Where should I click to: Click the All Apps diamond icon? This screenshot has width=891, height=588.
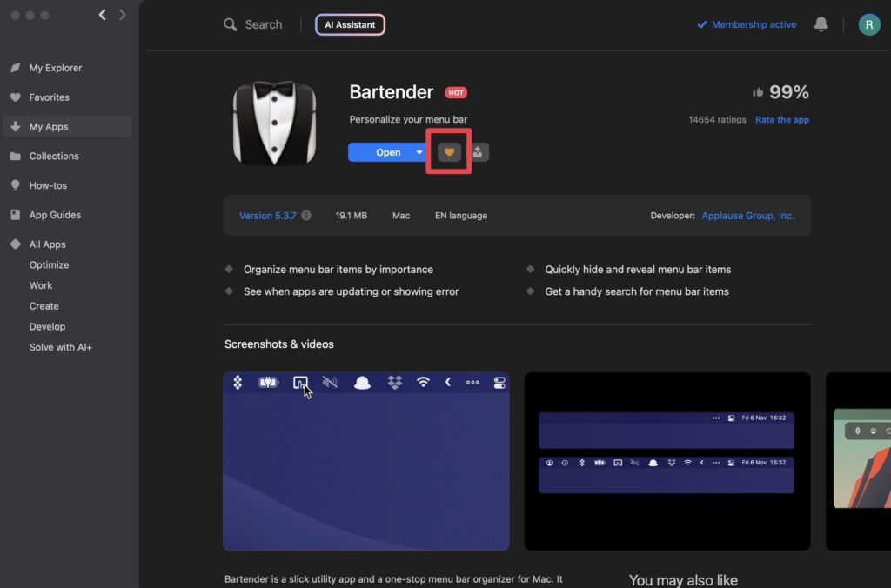pos(16,244)
